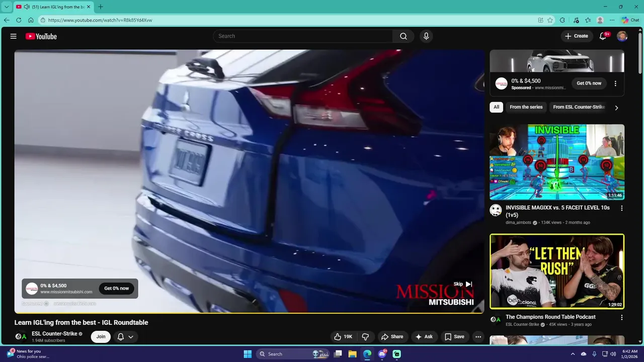Click the taskbar Search box

coord(293,354)
